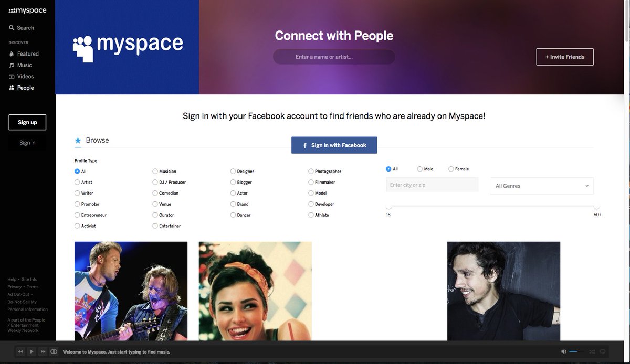The width and height of the screenshot is (630, 364).
Task: Choose the Dancer profile type
Action: pos(233,215)
